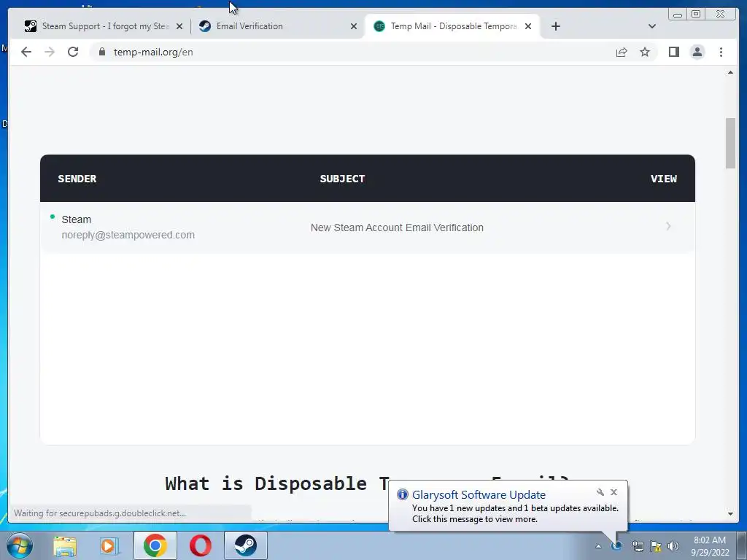Open the Windows Start menu
The width and height of the screenshot is (747, 560).
(x=20, y=546)
